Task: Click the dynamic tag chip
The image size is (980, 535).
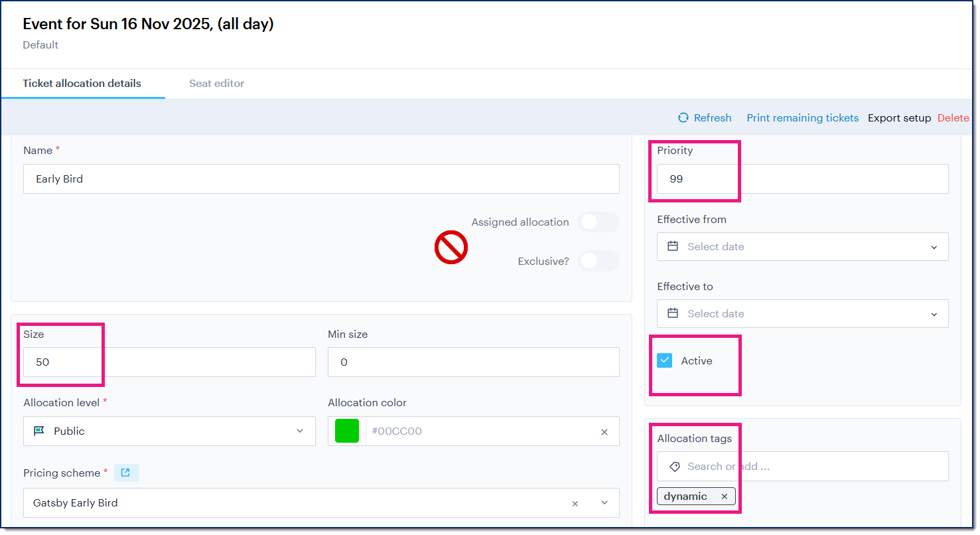Action: coord(697,497)
